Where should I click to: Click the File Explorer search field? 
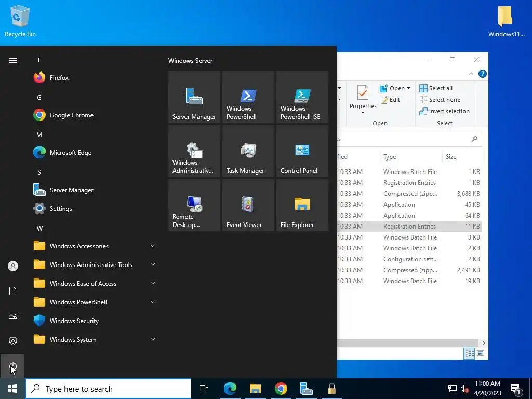409,139
